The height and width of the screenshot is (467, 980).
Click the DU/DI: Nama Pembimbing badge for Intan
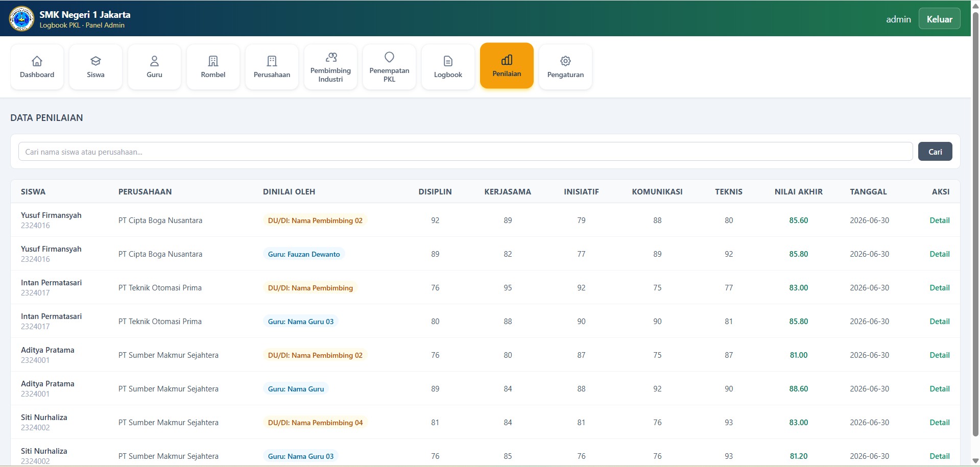pyautogui.click(x=310, y=288)
